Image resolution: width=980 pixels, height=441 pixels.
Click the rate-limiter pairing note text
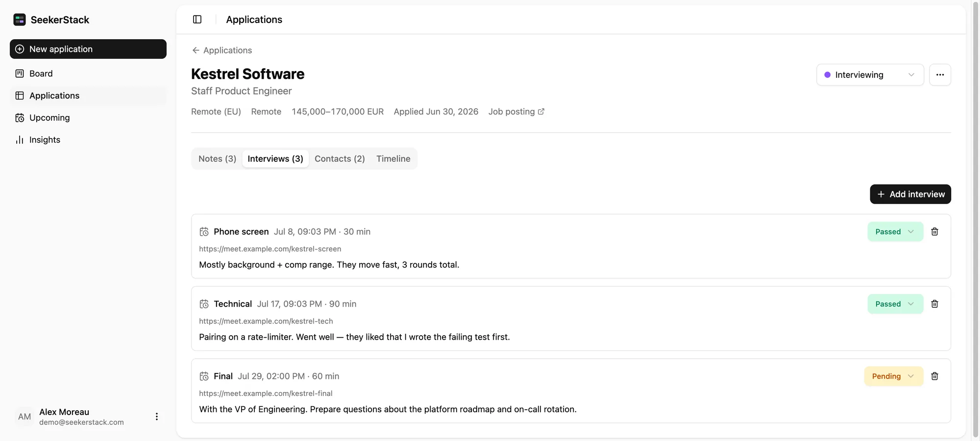tap(354, 337)
